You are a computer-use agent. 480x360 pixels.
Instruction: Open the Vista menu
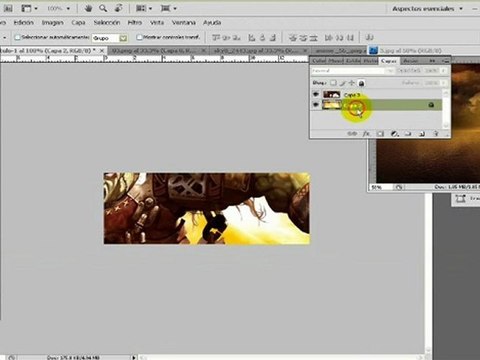pos(157,23)
